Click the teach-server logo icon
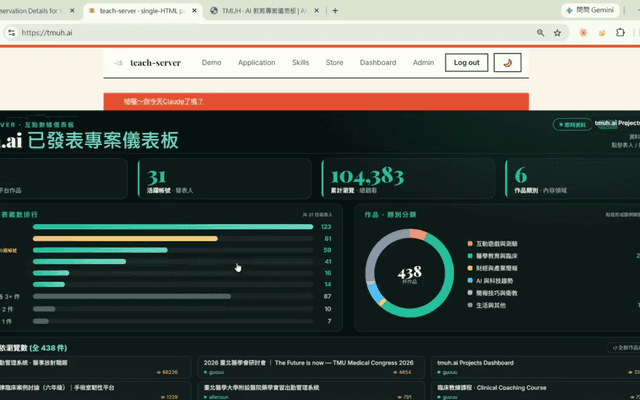This screenshot has height=400, width=640. tap(118, 63)
